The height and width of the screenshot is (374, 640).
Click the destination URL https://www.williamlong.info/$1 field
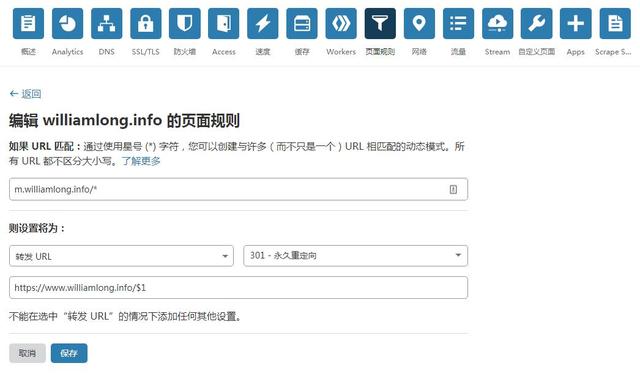point(238,287)
